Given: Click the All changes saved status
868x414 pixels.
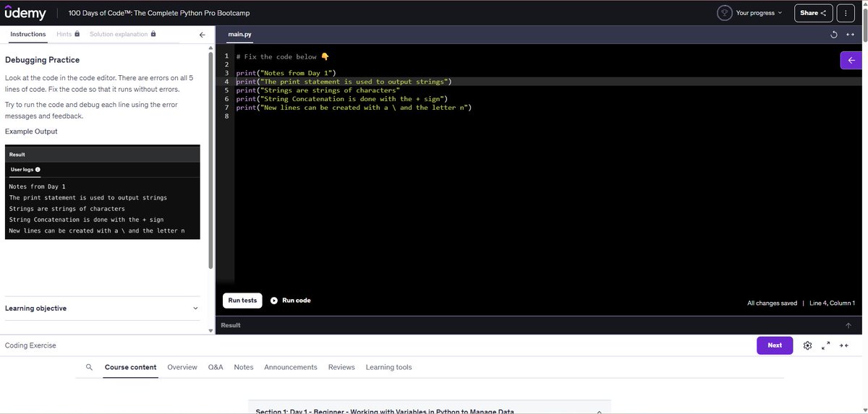Looking at the screenshot, I should click(x=772, y=303).
